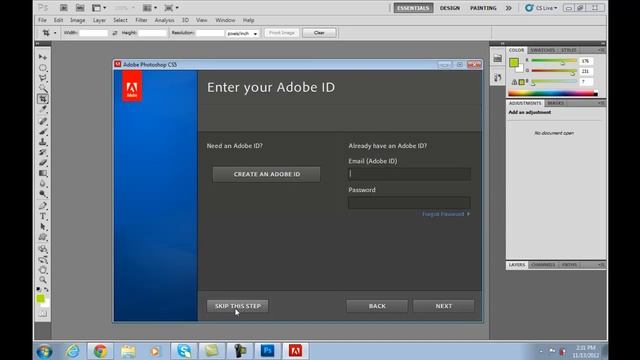640x360 pixels.
Task: Select the Crop tool in toolbox
Action: [x=42, y=99]
